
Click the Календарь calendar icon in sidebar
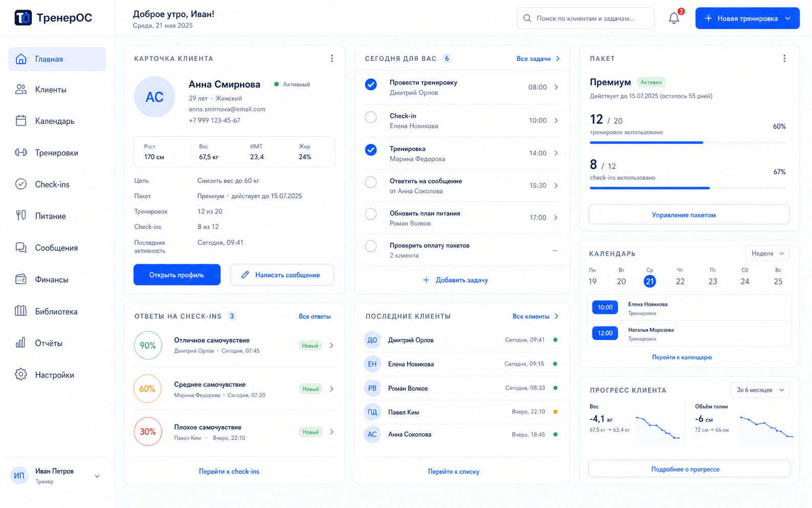21,121
